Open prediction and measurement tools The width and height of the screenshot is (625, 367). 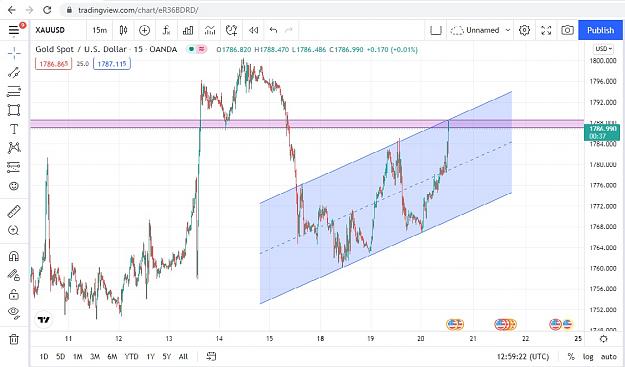14,167
